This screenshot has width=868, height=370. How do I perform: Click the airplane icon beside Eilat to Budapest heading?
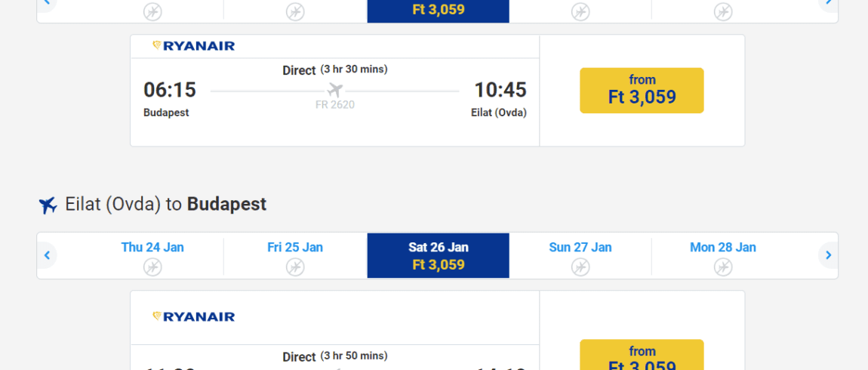pyautogui.click(x=48, y=205)
